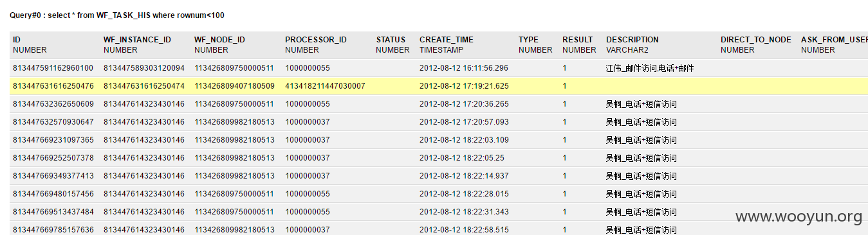This screenshot has height=235, width=868.
Task: Click row ID 813447669231097365
Action: pyautogui.click(x=53, y=140)
